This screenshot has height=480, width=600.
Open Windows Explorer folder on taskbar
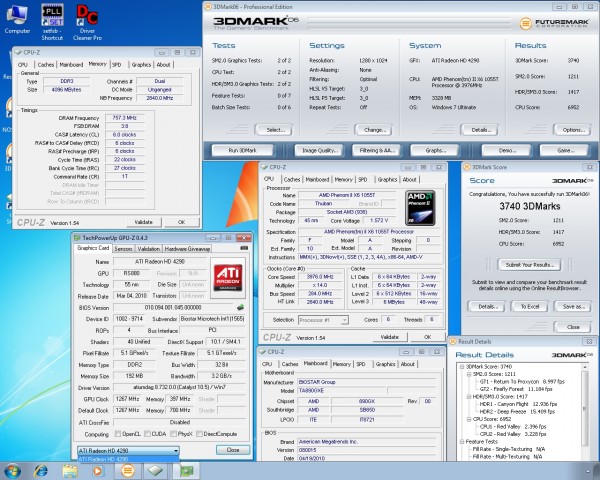[x=70, y=471]
